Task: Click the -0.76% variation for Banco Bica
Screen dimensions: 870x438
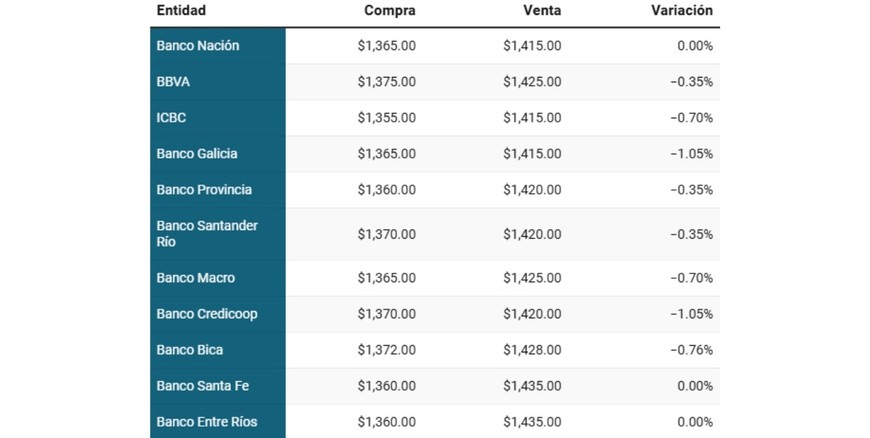Action: (691, 350)
